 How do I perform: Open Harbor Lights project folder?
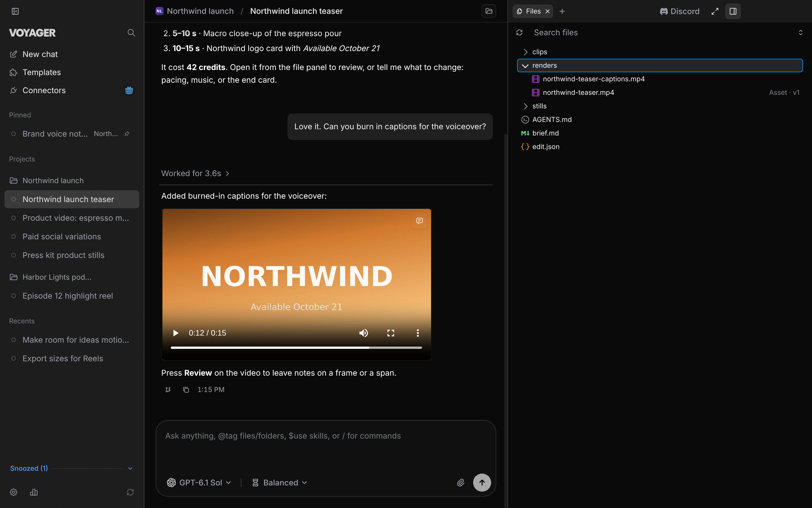tap(72, 277)
